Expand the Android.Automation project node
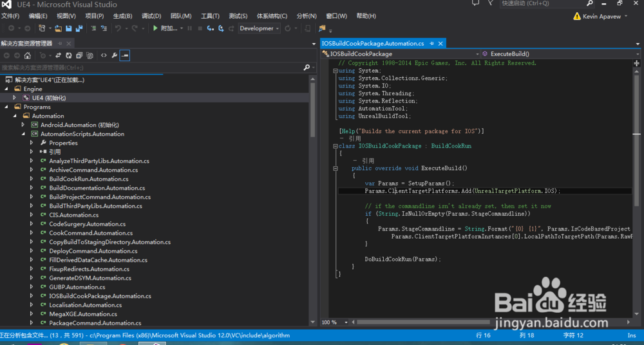 (23, 125)
